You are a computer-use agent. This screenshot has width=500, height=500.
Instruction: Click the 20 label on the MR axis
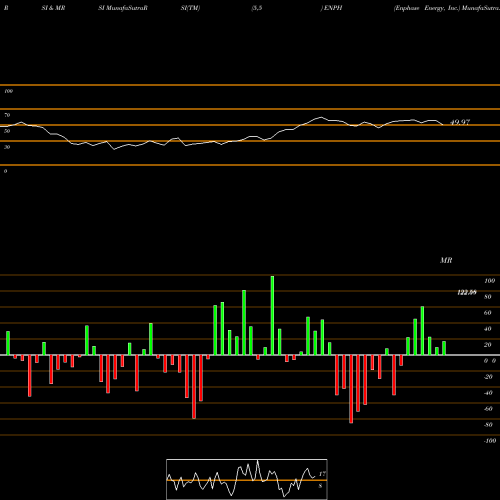pyautogui.click(x=488, y=345)
